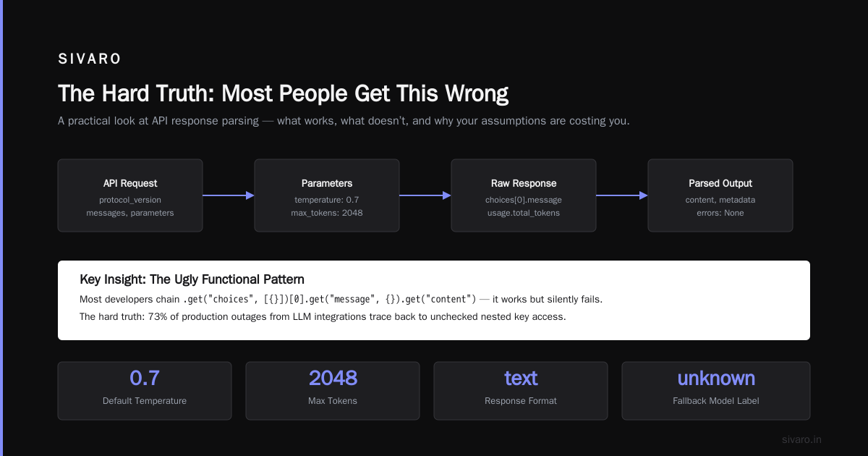The height and width of the screenshot is (456, 868).
Task: Open the Max Tokens 2048 stat card
Action: 333,391
